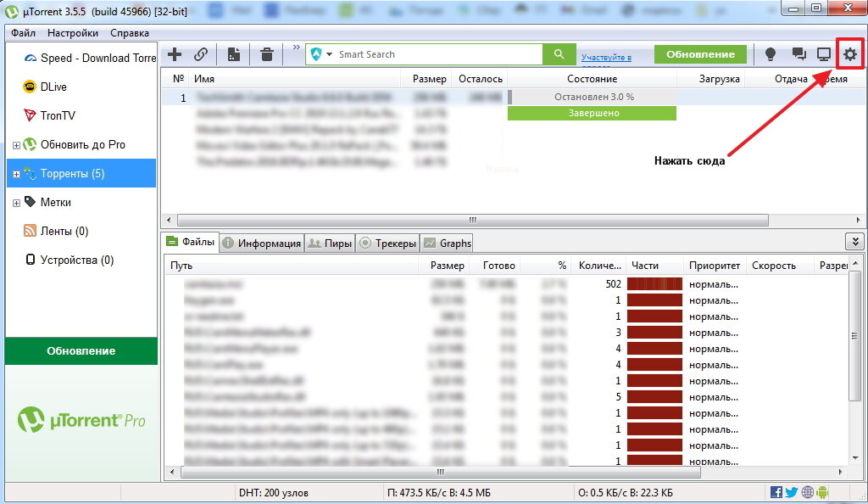Viewport: 868px width, 504px height.
Task: Sort torrents by Состояние column
Action: (x=592, y=79)
